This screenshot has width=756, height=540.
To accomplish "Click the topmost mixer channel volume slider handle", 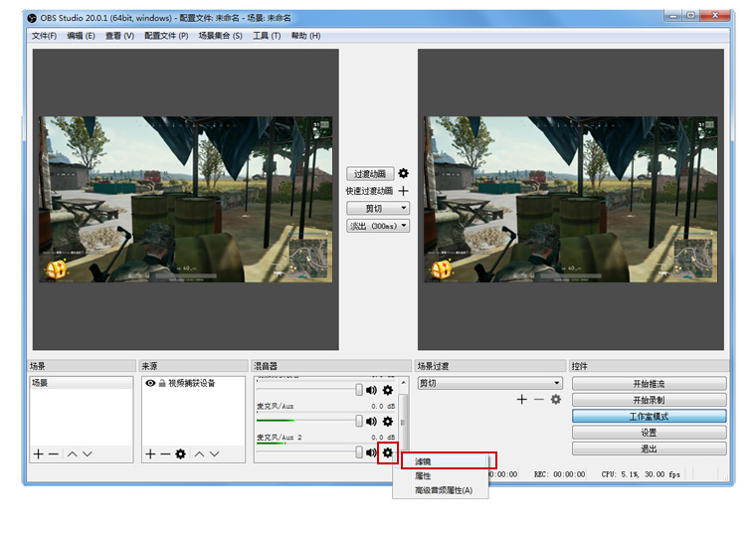I will [359, 390].
